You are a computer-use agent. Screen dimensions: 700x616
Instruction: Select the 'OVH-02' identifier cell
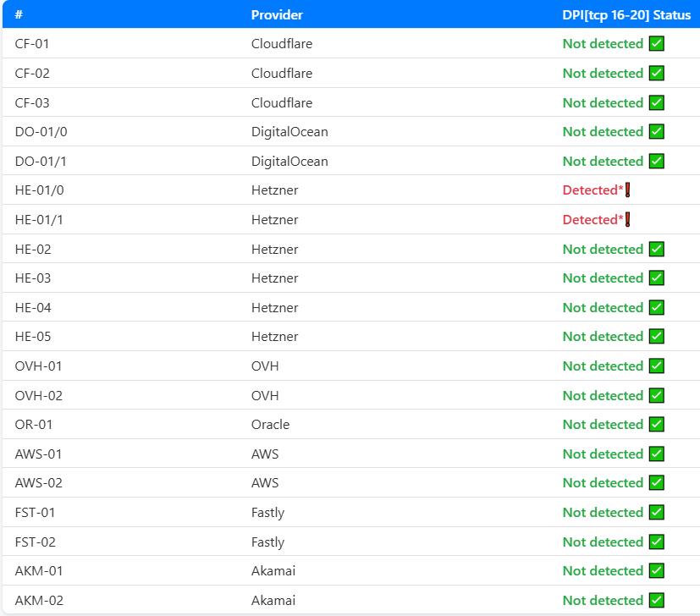pyautogui.click(x=39, y=395)
